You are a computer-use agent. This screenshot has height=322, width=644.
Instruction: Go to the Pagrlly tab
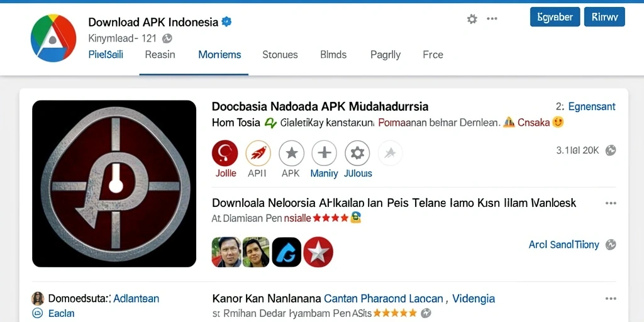[x=386, y=55]
